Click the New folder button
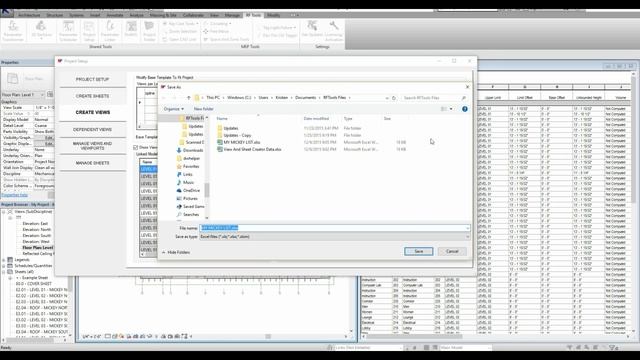This screenshot has height=360, width=640. [x=204, y=109]
